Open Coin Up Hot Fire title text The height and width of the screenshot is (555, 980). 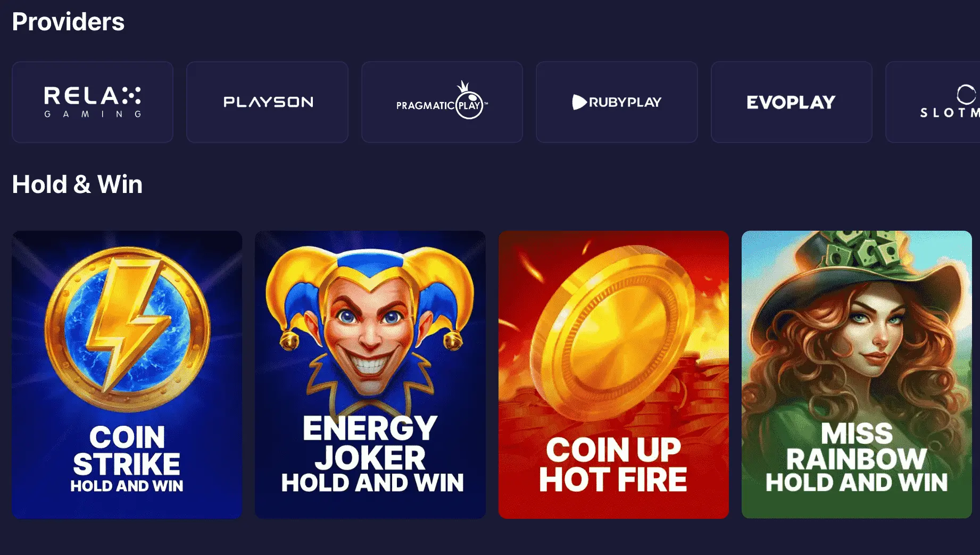(613, 465)
